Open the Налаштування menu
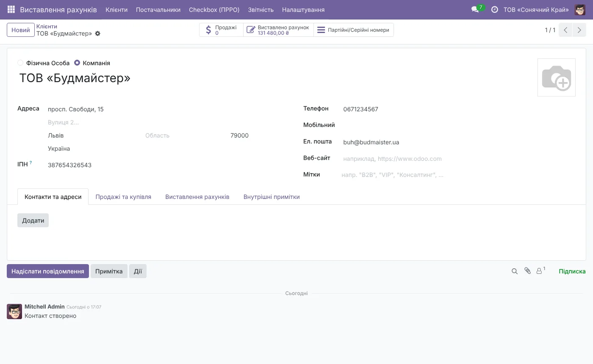The height and width of the screenshot is (364, 593). pos(303,10)
